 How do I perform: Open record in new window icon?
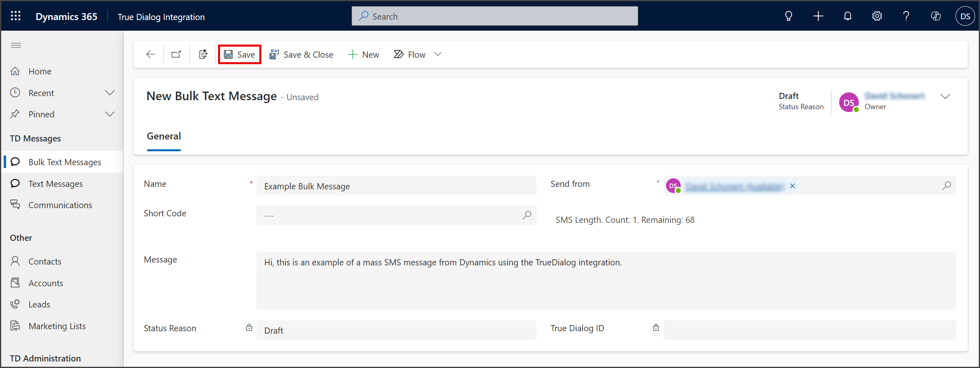(176, 54)
